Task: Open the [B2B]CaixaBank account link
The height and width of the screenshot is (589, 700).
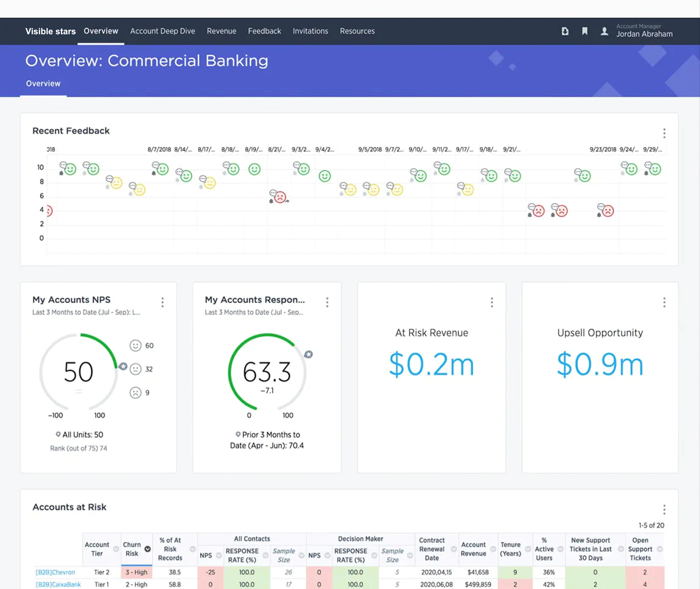Action: click(x=58, y=584)
